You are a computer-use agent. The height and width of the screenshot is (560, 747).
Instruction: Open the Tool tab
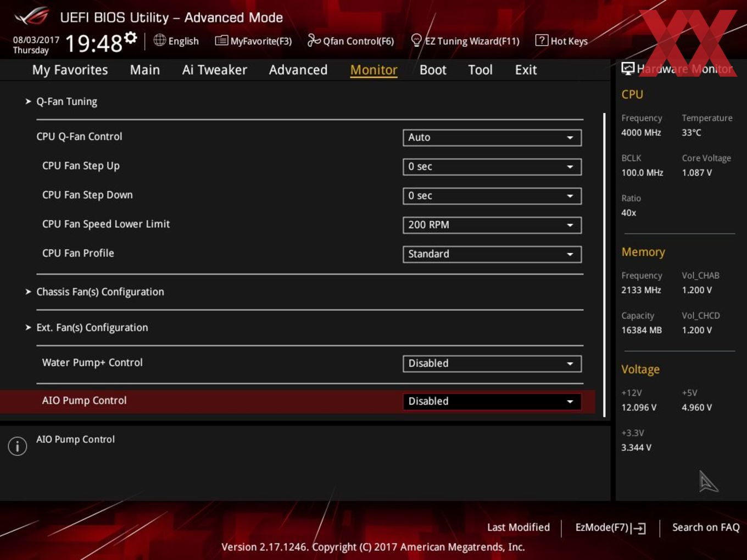(481, 70)
